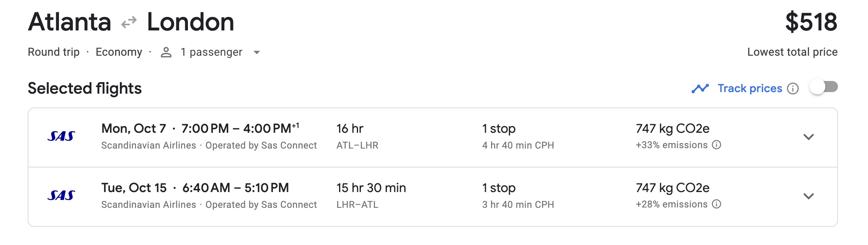Click the info icon beside +28% emissions

click(x=717, y=205)
